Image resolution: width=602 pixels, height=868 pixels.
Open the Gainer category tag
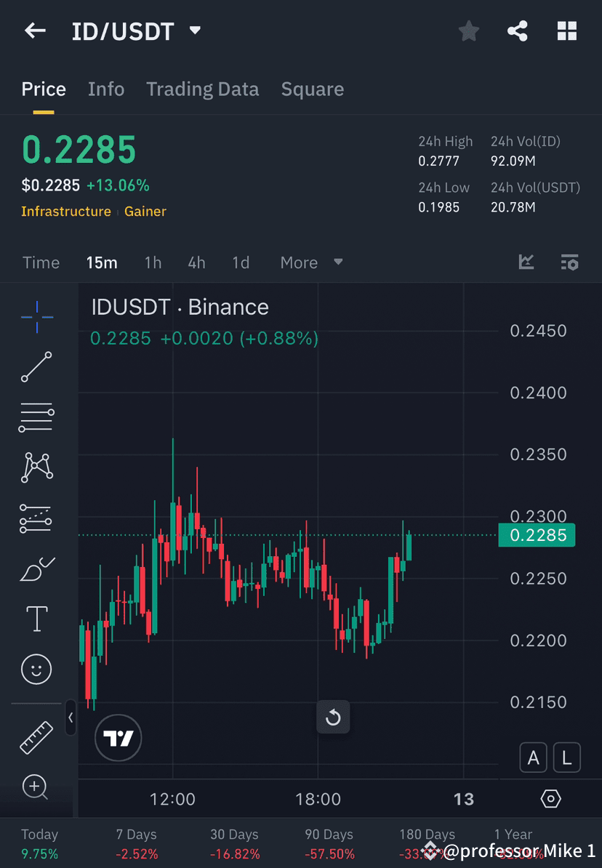pos(145,212)
